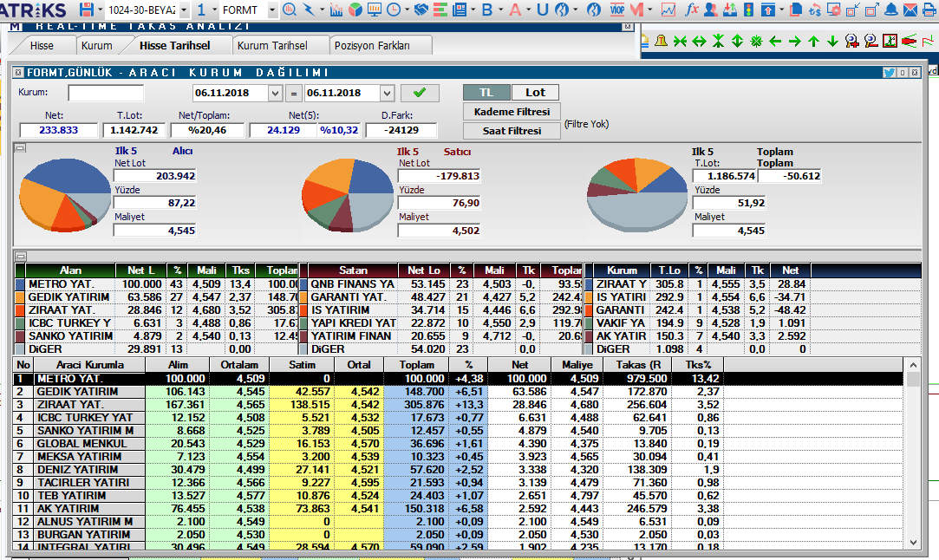Image resolution: width=939 pixels, height=560 pixels.
Task: Sort by Araci Kurumla column header
Action: [x=90, y=365]
